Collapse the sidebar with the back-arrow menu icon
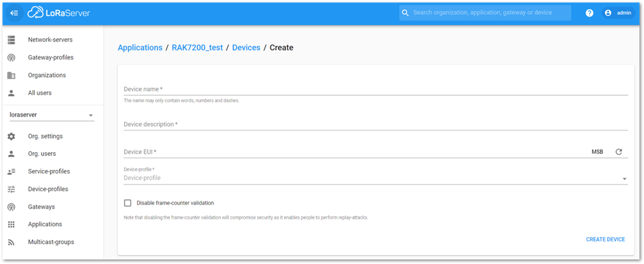The image size is (644, 264). (x=14, y=13)
